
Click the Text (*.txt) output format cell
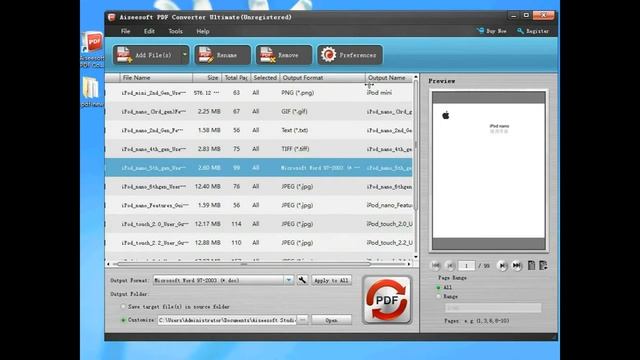click(295, 130)
